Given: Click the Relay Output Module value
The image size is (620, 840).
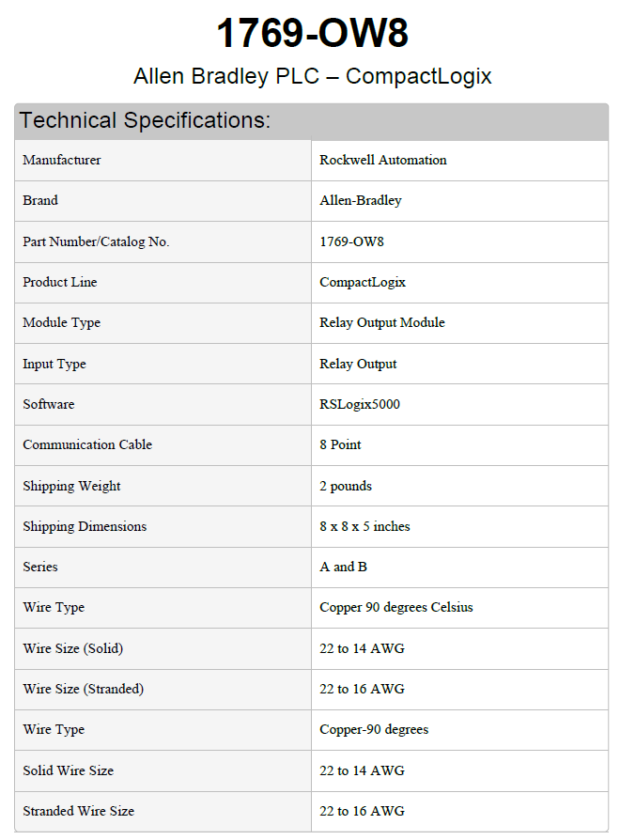Looking at the screenshot, I should [382, 323].
